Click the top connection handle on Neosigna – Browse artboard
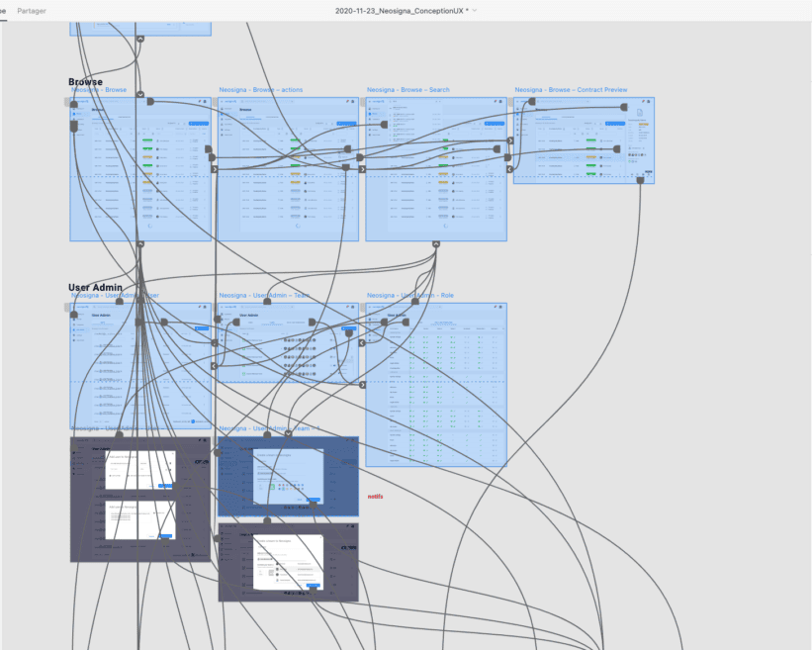812x650 pixels. 139,95
